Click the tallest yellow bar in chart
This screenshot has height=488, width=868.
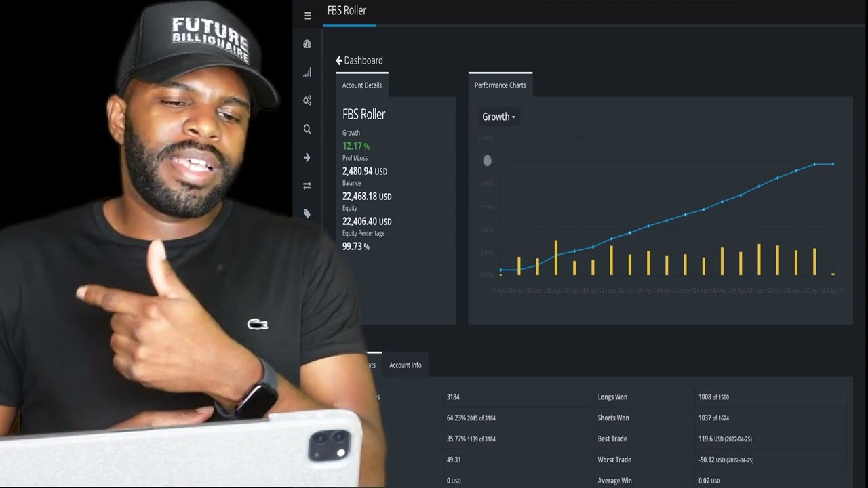(x=556, y=258)
